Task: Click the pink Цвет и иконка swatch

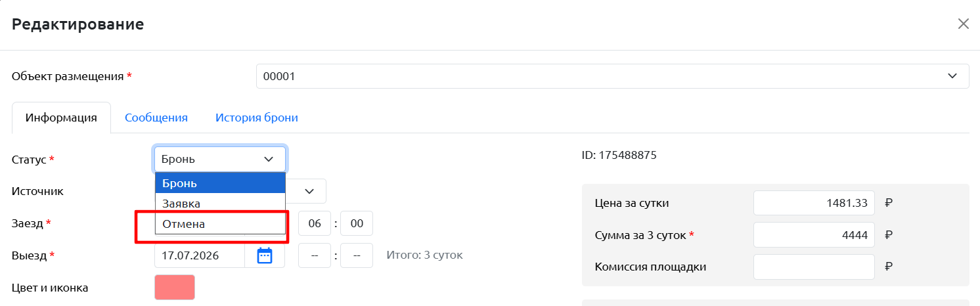Action: pos(175,288)
